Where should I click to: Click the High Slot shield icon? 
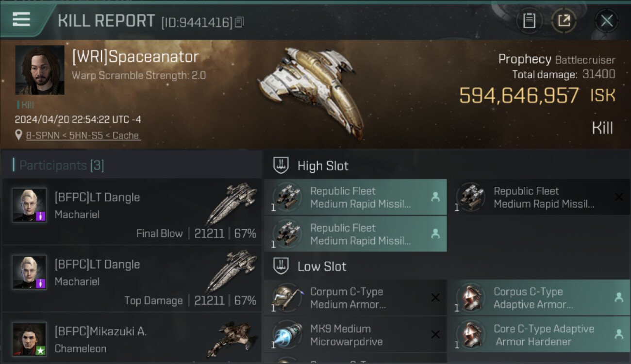[282, 165]
